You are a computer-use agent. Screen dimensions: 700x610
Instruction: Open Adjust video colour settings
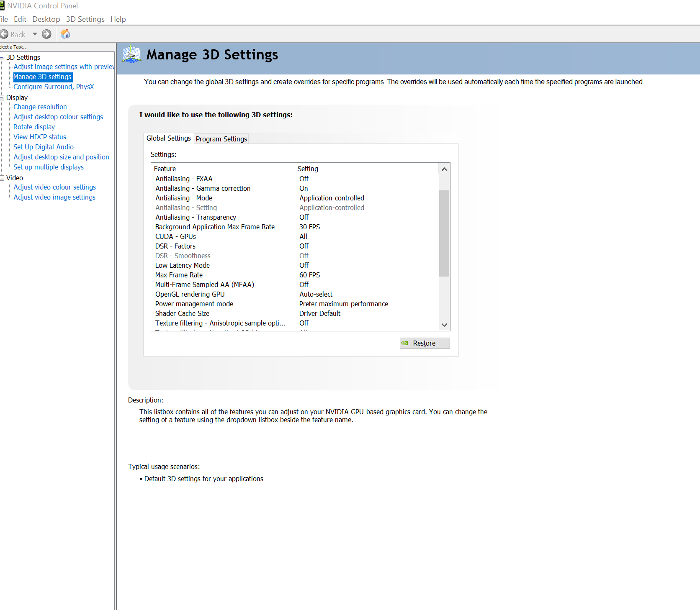tap(55, 187)
